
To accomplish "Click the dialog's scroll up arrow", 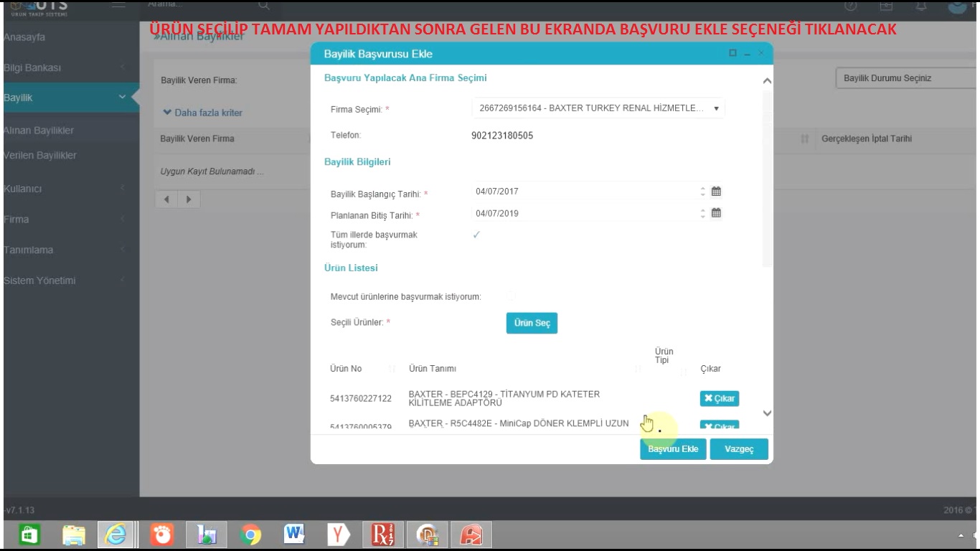I will coord(767,81).
